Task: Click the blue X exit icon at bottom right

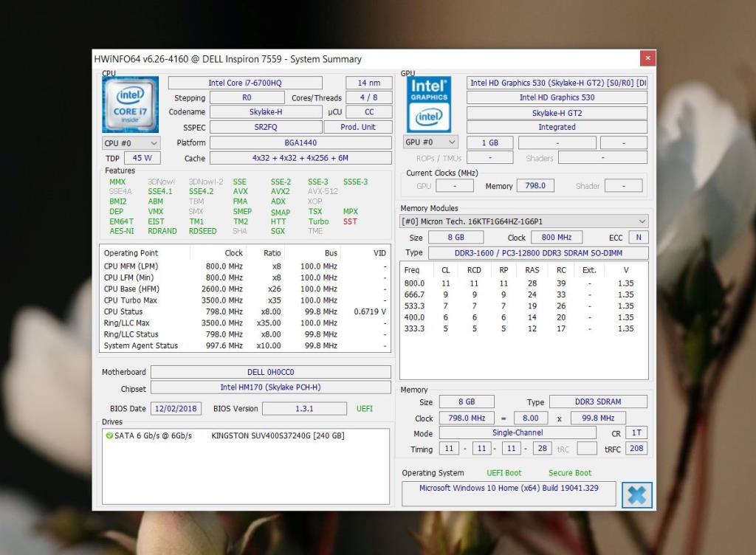Action: [x=636, y=494]
